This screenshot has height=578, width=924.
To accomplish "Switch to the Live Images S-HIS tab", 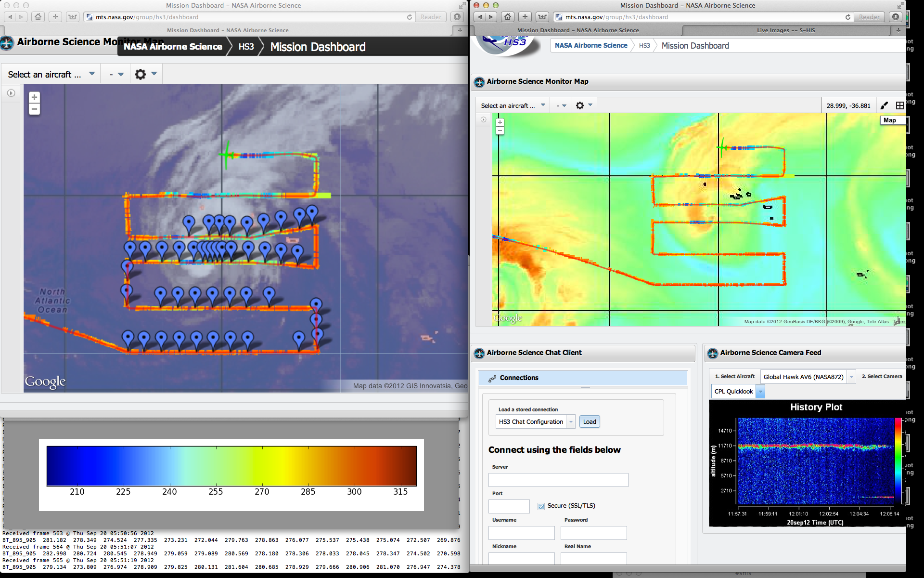I will (785, 30).
